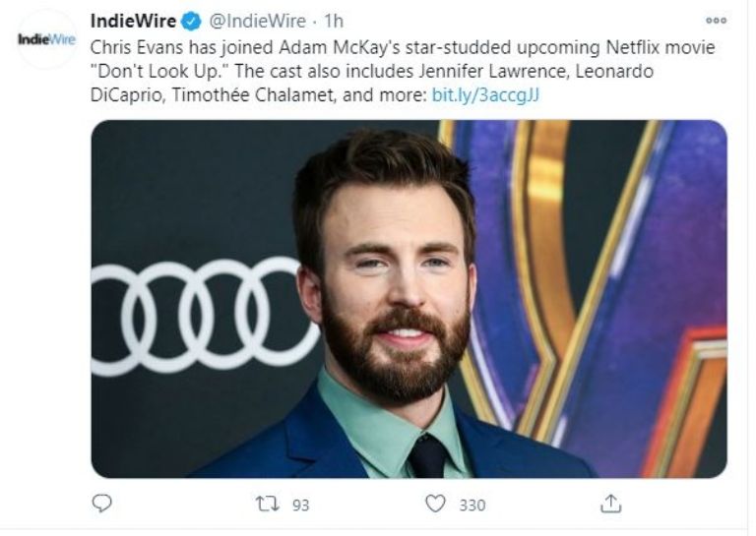This screenshot has width=756, height=536.
Task: Click the retweet count 93
Action: pos(300,505)
